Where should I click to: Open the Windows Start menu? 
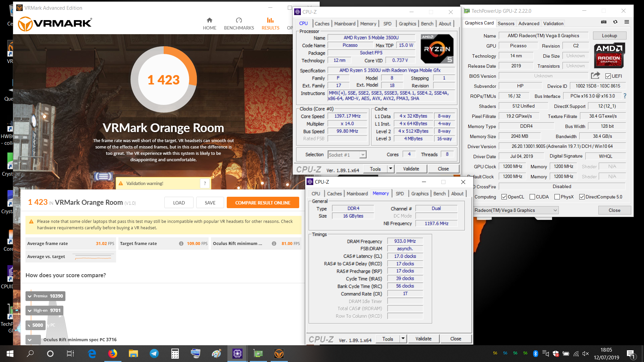(10, 354)
